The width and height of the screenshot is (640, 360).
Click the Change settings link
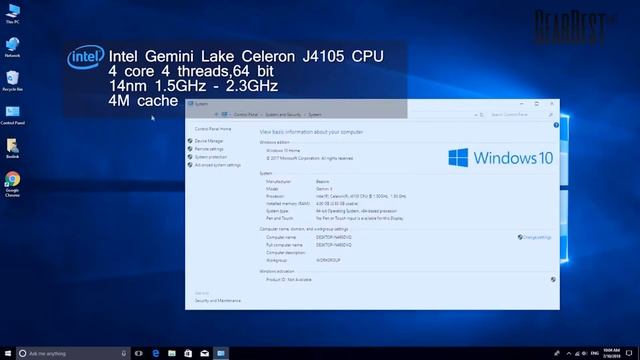(x=537, y=237)
